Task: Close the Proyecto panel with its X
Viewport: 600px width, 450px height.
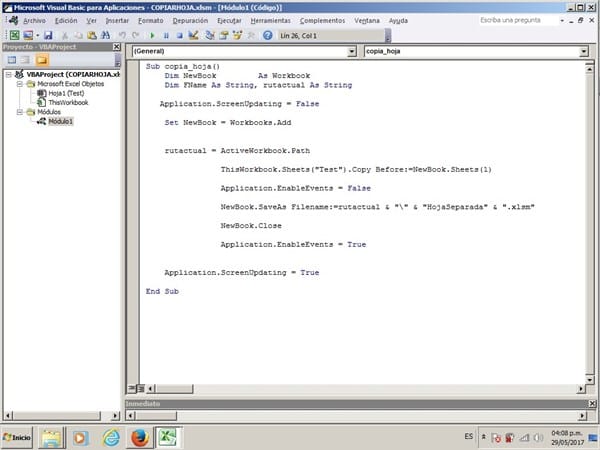Action: [x=115, y=48]
